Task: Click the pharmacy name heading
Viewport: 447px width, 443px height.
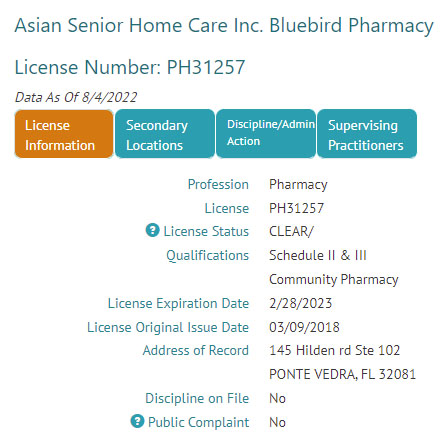Action: pos(224,26)
